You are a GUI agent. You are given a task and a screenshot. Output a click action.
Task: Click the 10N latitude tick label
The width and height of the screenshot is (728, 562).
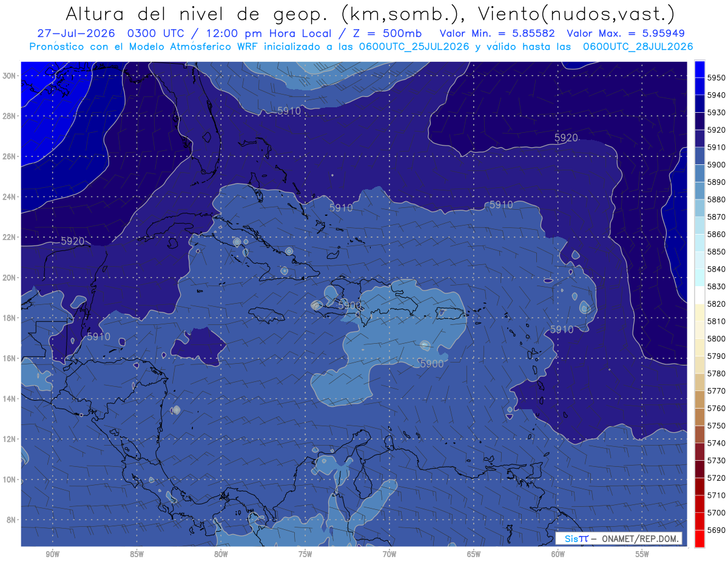coord(8,480)
